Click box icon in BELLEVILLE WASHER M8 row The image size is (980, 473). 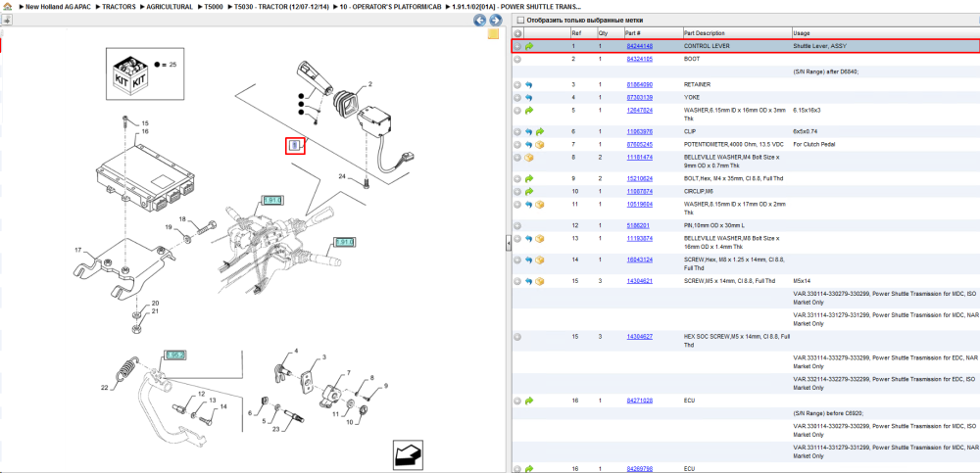point(540,238)
